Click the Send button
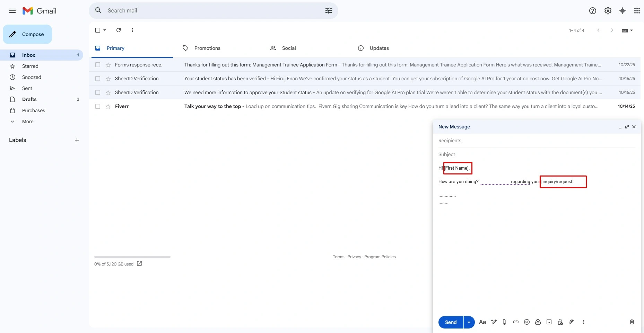Image resolution: width=644 pixels, height=333 pixels. (451, 322)
